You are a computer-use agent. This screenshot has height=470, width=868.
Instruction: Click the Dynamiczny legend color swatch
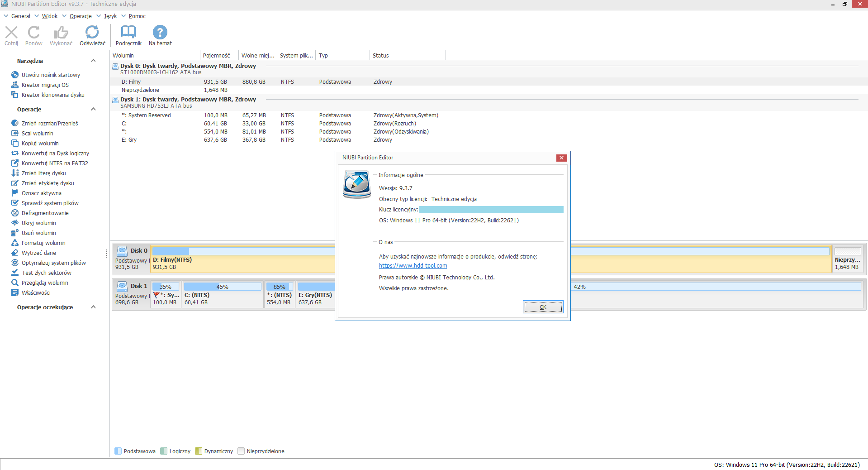point(199,451)
